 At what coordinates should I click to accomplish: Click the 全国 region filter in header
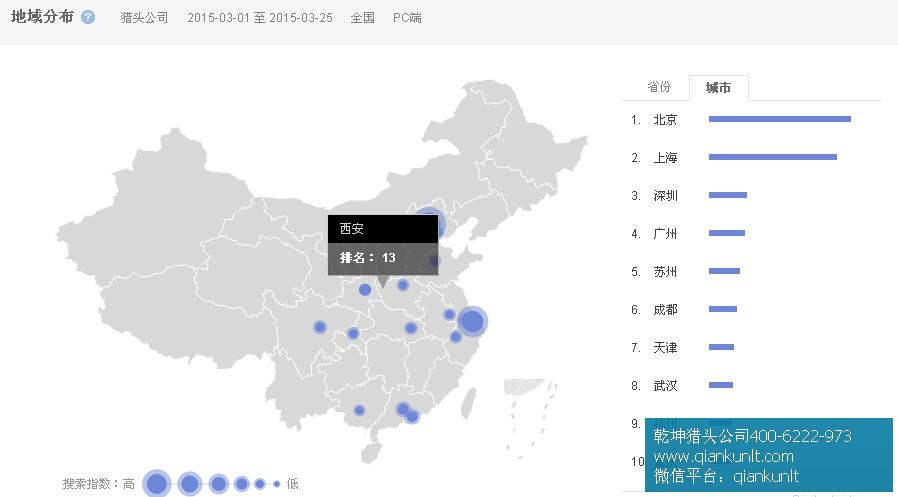[362, 18]
